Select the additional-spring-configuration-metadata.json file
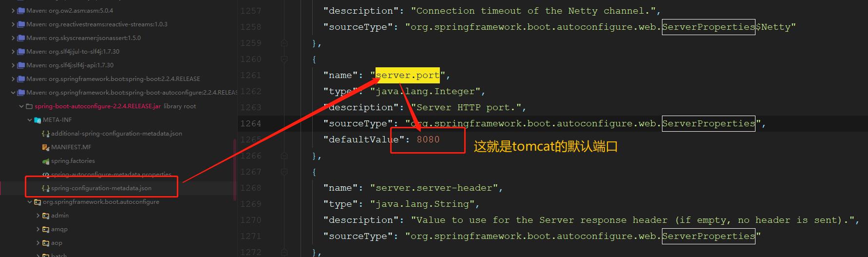 (x=116, y=133)
